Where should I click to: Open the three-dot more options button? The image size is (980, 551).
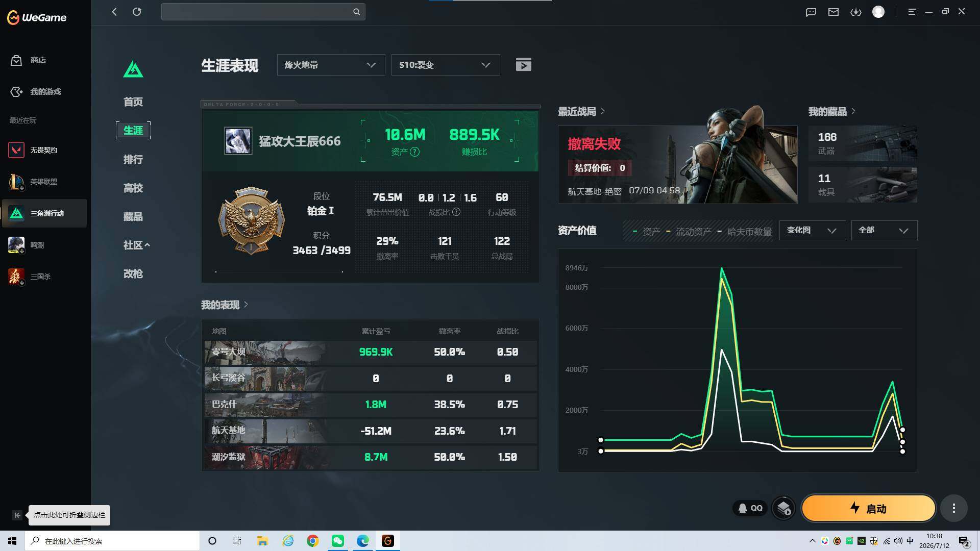point(953,508)
